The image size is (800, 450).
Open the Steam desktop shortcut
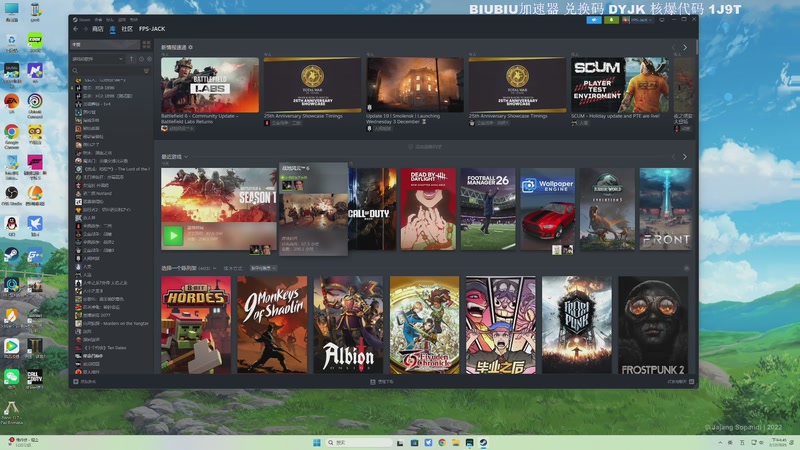(x=11, y=257)
